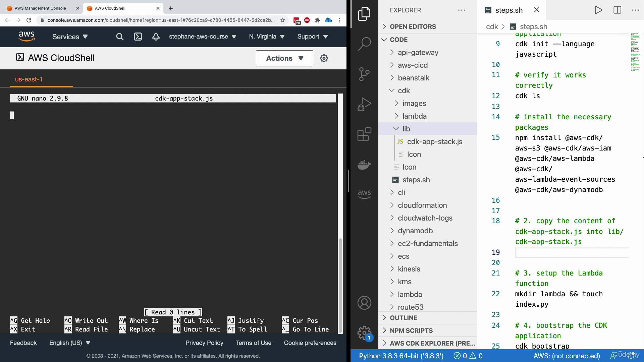
Task: Click the Feedback link
Action: click(23, 343)
